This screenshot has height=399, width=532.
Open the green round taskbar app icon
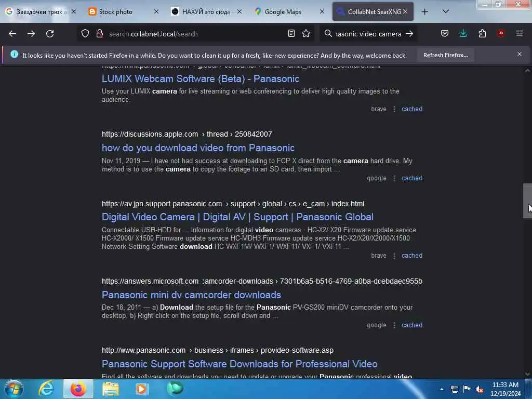tap(175, 389)
